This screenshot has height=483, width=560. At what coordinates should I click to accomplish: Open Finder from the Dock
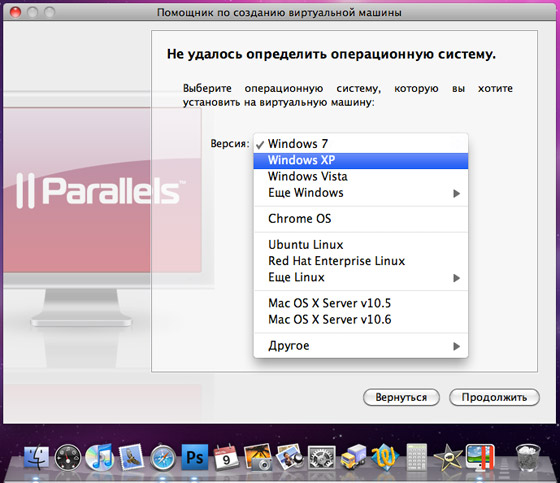click(x=36, y=457)
